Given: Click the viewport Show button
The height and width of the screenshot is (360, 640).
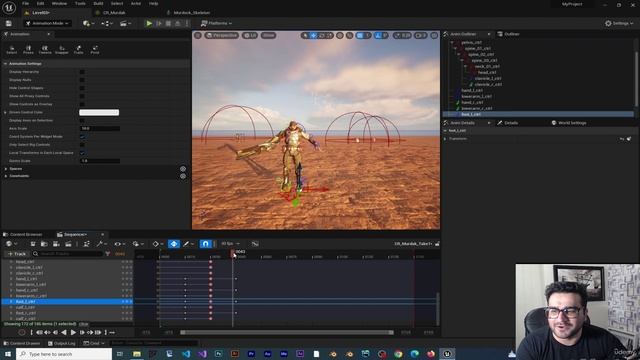Looking at the screenshot, I should click(268, 36).
